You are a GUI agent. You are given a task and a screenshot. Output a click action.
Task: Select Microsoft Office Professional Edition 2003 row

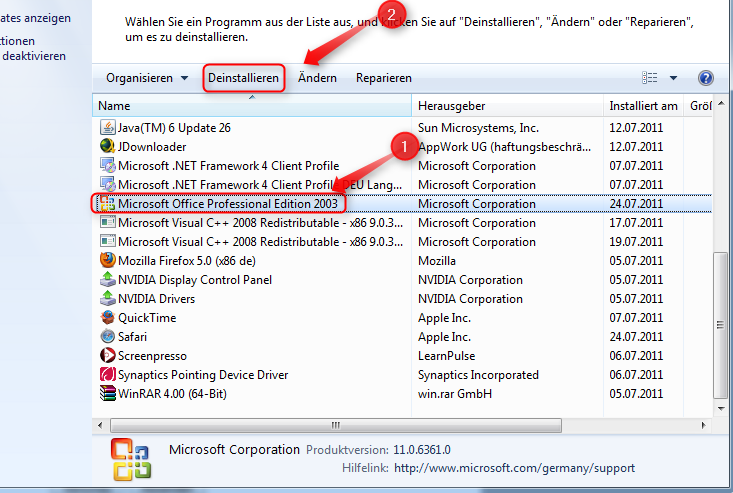point(230,204)
